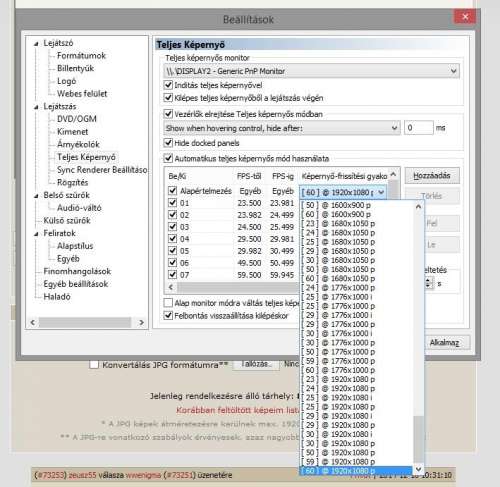Screen dimensions: 500x487
Task: Click the 'Képernyő-frissítési gyako' column header
Action: click(344, 176)
